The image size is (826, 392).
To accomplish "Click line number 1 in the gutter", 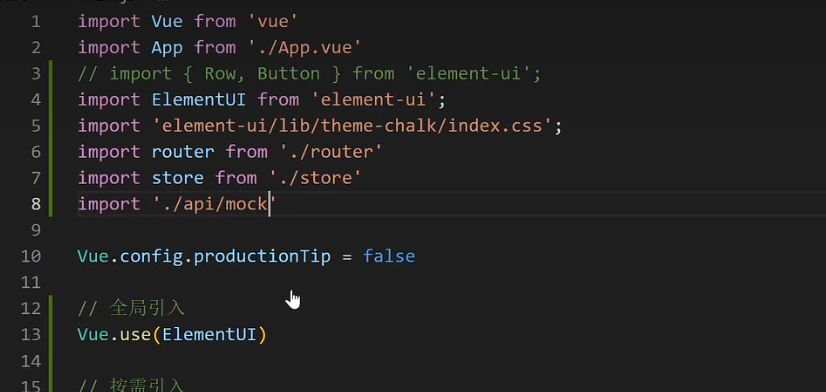I will (x=36, y=22).
